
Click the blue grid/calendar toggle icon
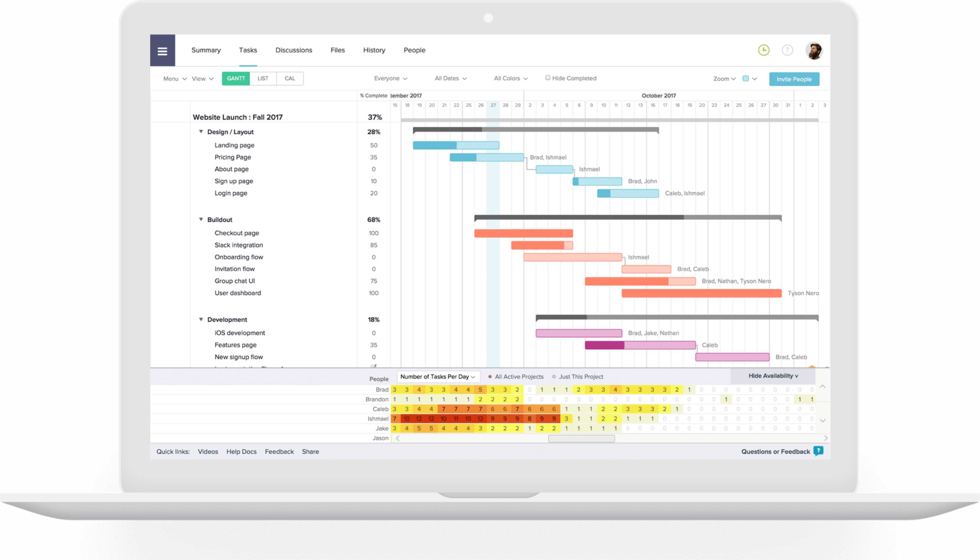(746, 79)
